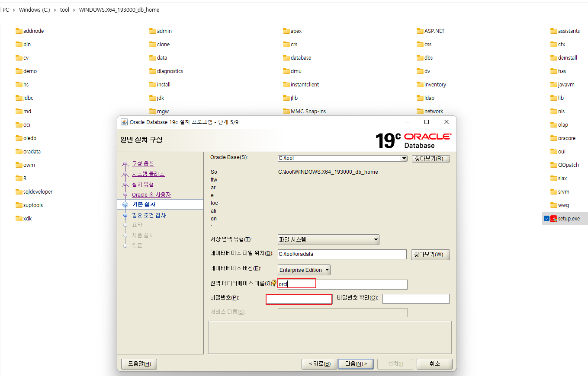Select the jdbc folder name

29,98
